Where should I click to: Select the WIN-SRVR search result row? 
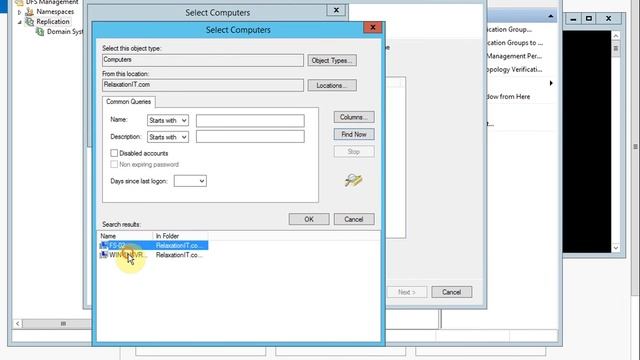click(154, 255)
